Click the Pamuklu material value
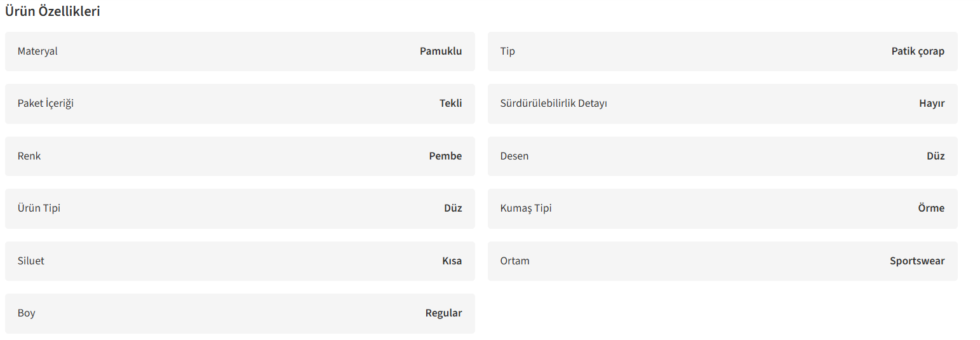This screenshot has height=340, width=980. pos(441,51)
